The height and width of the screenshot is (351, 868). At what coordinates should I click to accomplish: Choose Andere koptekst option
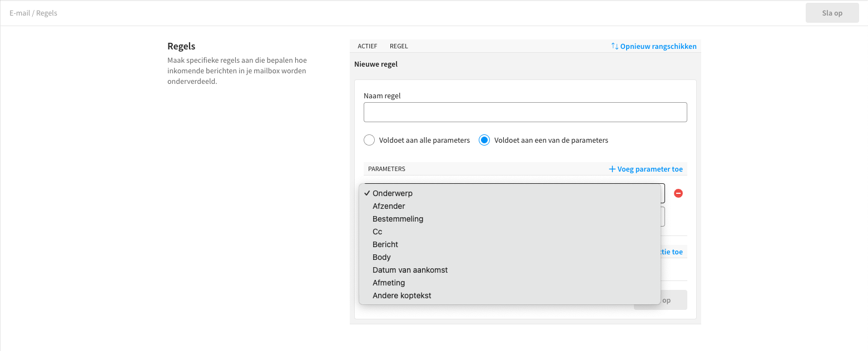(401, 295)
